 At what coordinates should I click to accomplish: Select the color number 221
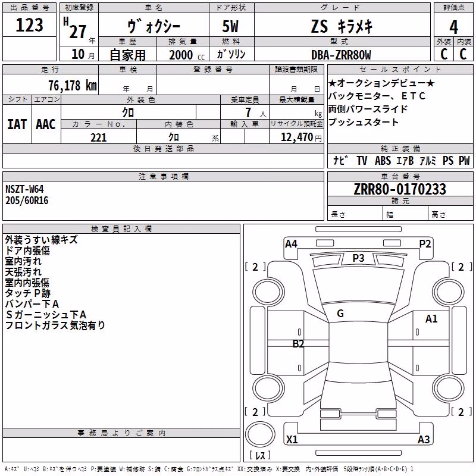pos(99,137)
